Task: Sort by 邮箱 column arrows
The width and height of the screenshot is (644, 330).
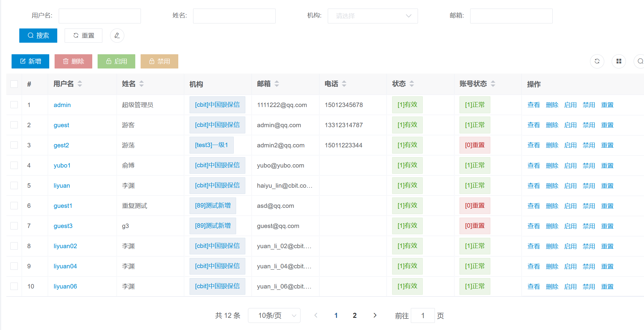Action: tap(277, 84)
